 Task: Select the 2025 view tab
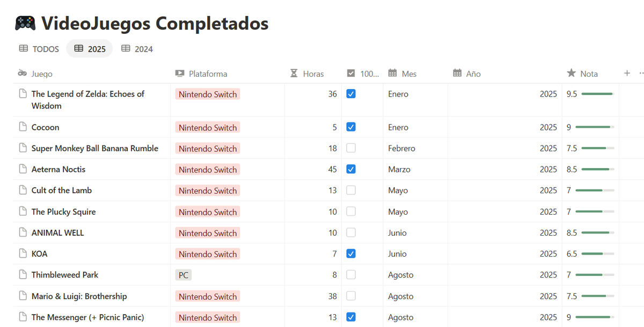(90, 49)
